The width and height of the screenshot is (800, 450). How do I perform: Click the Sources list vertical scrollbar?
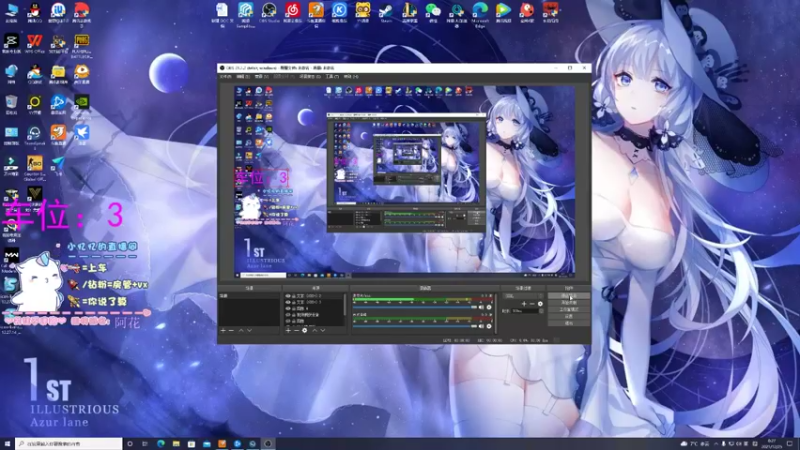coord(345,305)
